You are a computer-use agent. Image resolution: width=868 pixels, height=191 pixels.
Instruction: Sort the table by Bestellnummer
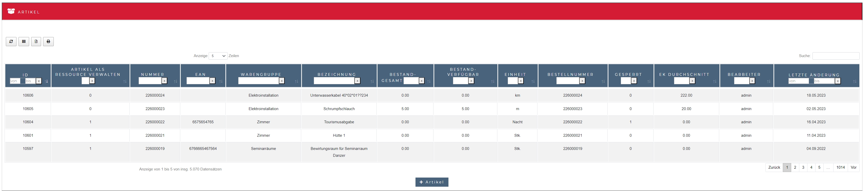(603, 81)
